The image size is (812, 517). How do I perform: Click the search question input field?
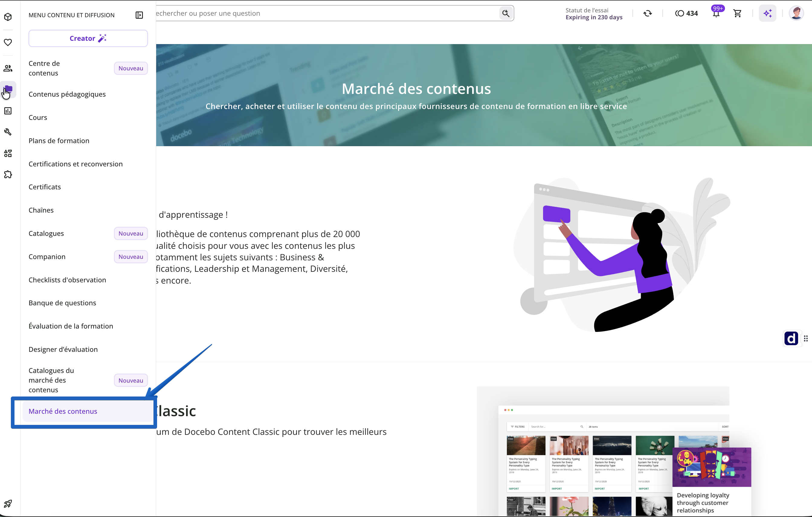click(327, 13)
